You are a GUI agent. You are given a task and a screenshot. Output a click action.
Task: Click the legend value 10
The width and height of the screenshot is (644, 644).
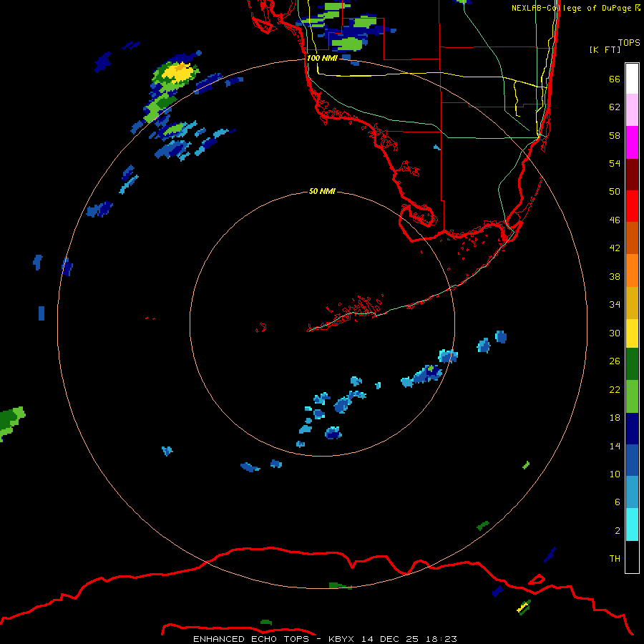(615, 474)
